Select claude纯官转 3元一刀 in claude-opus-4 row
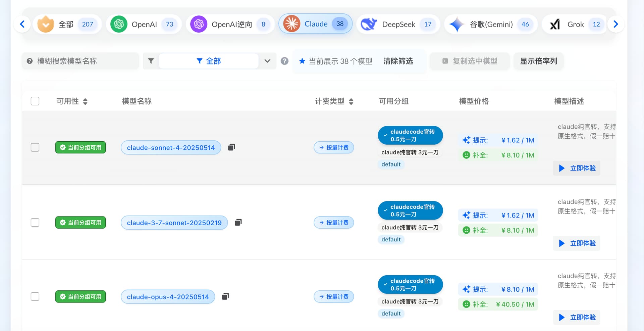644x331 pixels. coord(410,301)
